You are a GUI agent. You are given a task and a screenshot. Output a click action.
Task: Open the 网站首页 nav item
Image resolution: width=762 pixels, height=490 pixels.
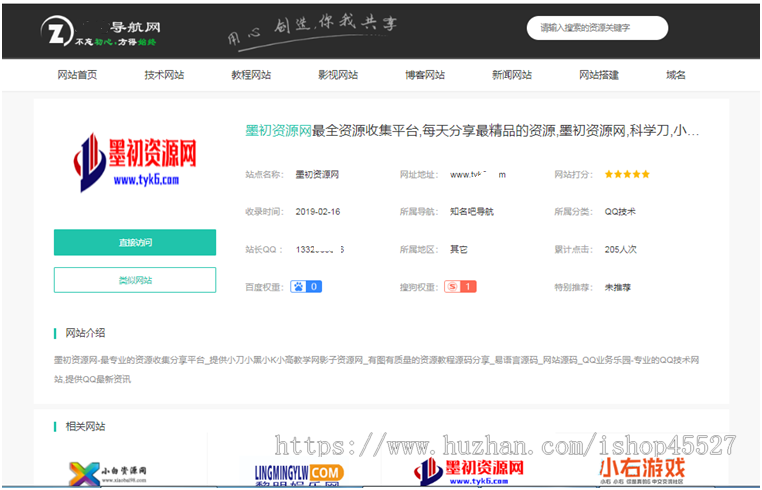[77, 75]
